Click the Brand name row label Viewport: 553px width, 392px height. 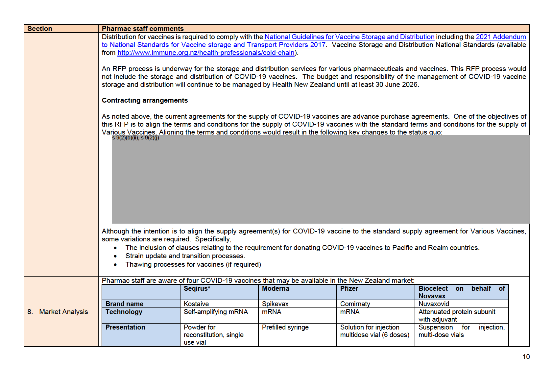point(124,304)
